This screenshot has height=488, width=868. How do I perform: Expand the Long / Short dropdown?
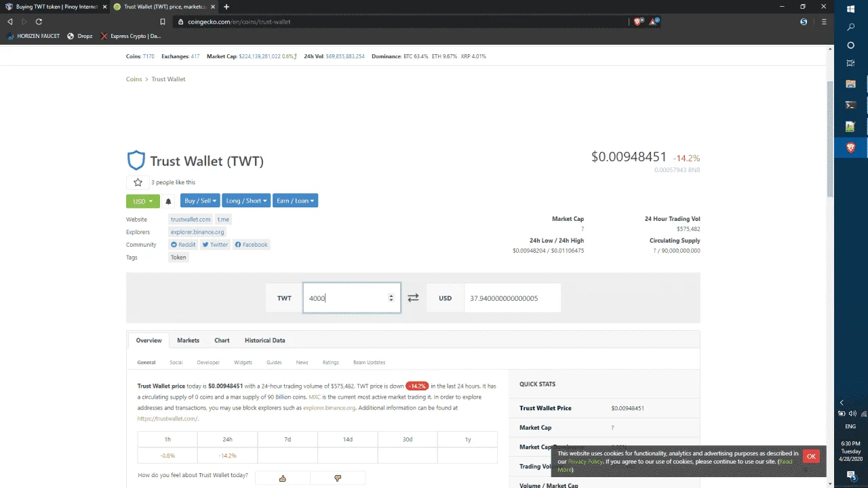pyautogui.click(x=246, y=201)
